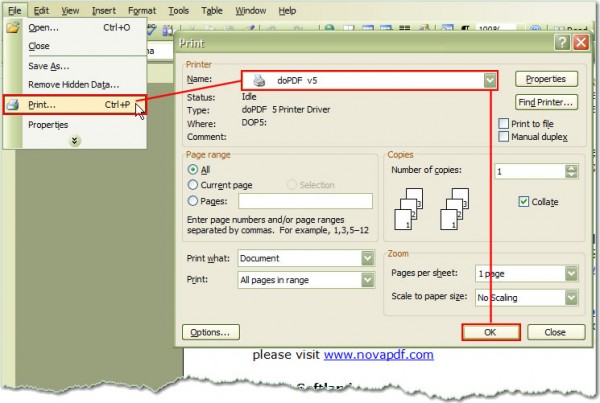
Task: Choose the Pages radio button
Action: tap(193, 201)
